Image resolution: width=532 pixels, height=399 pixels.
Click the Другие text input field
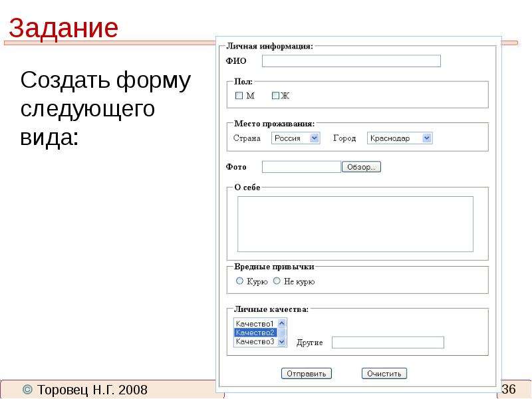tap(388, 342)
